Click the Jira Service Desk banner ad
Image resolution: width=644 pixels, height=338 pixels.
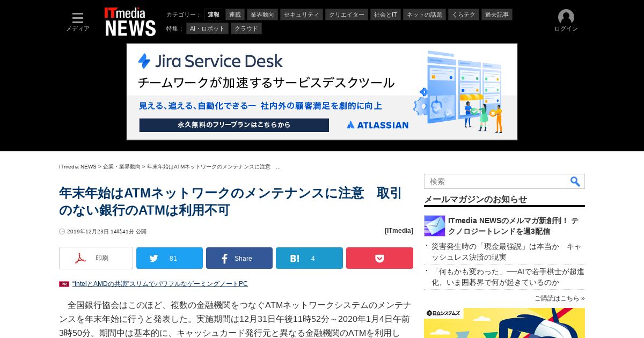pyautogui.click(x=322, y=92)
